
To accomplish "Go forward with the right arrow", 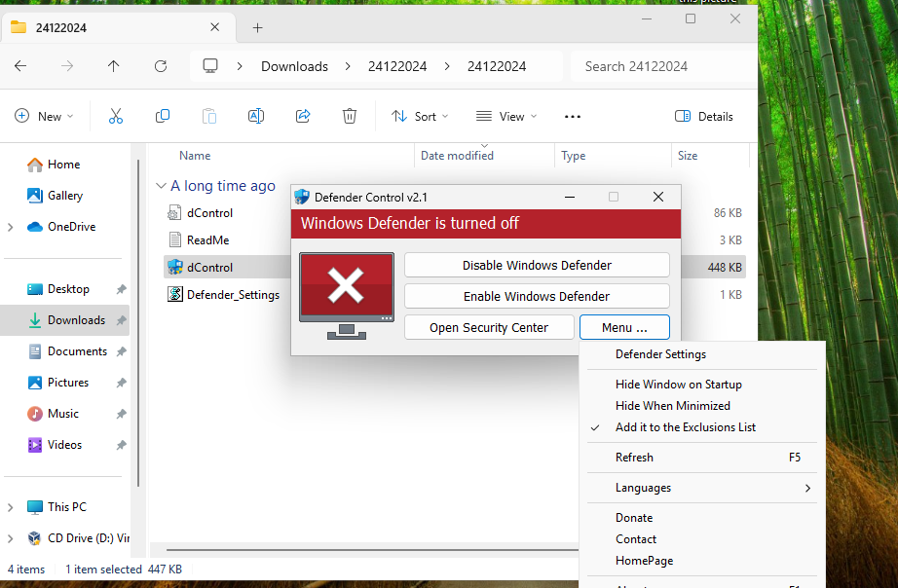I will 67,66.
